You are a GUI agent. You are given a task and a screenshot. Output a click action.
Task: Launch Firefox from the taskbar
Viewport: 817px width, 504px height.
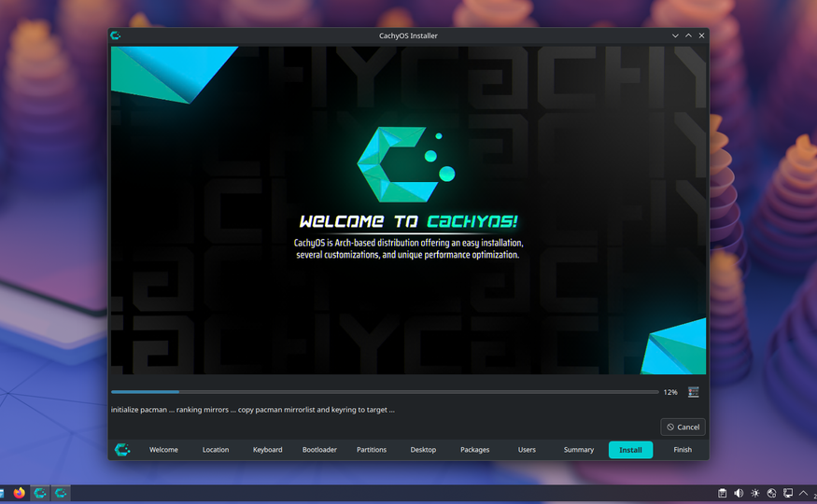pos(20,493)
